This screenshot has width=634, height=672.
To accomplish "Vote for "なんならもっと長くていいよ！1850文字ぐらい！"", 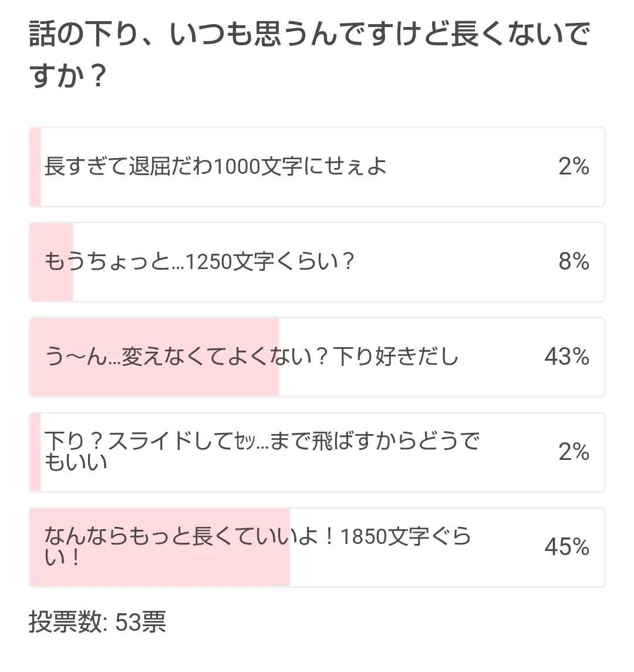I will click(x=258, y=547).
